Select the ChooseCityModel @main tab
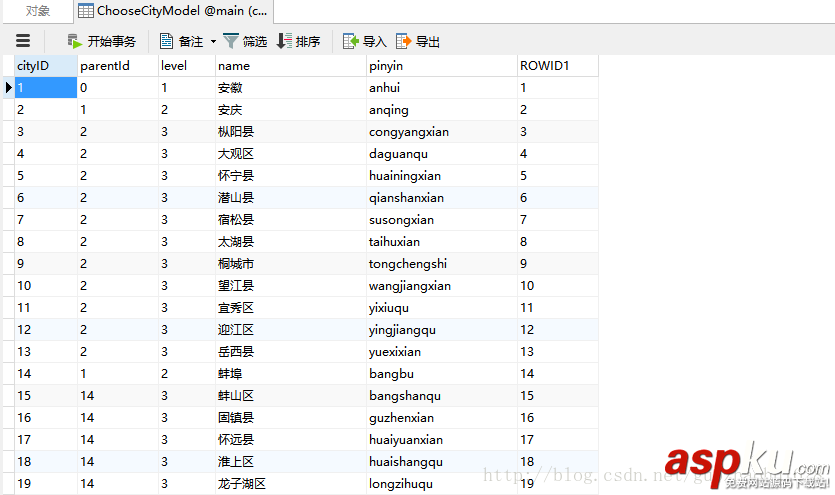Screen dimensions: 835x495 [x=173, y=11]
